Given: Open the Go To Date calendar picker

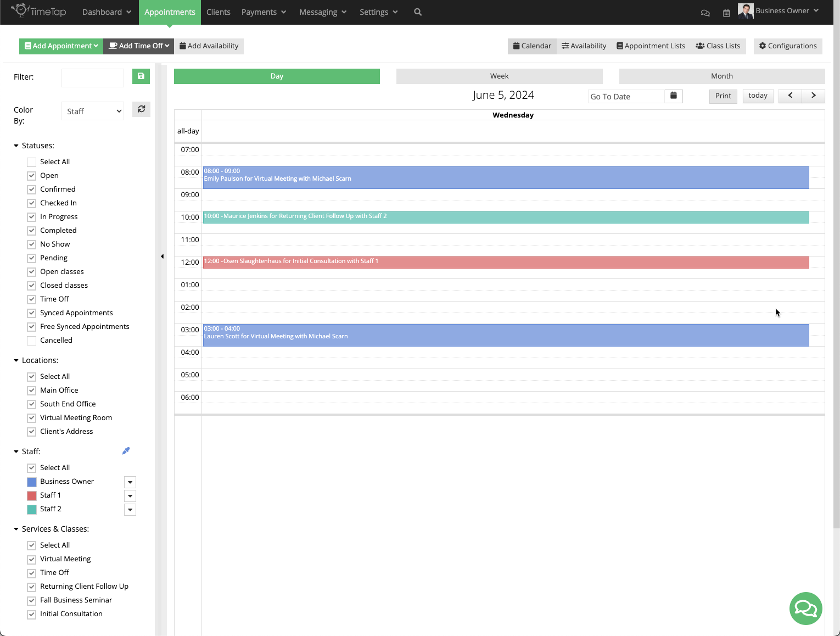Looking at the screenshot, I should tap(674, 96).
